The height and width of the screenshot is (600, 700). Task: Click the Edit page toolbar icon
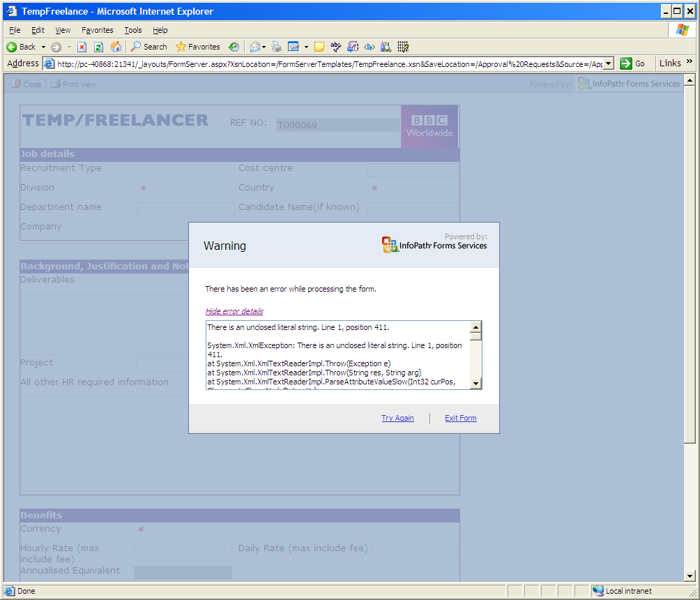[x=294, y=47]
